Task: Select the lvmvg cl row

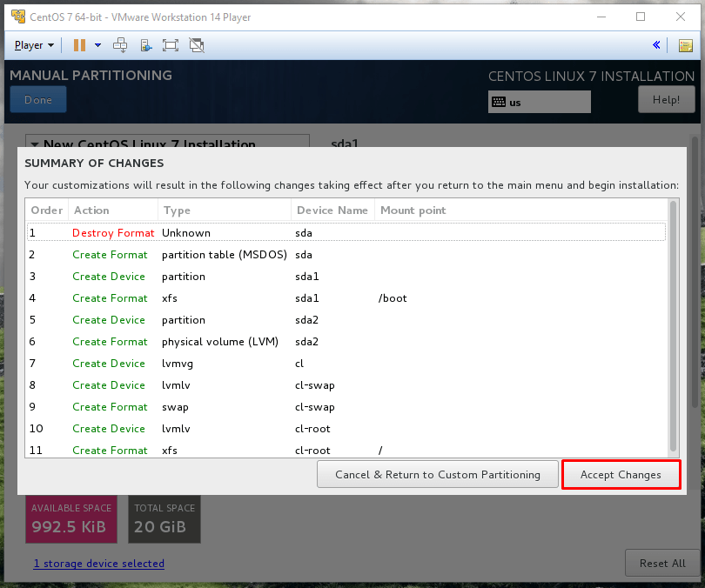Action: (346, 364)
